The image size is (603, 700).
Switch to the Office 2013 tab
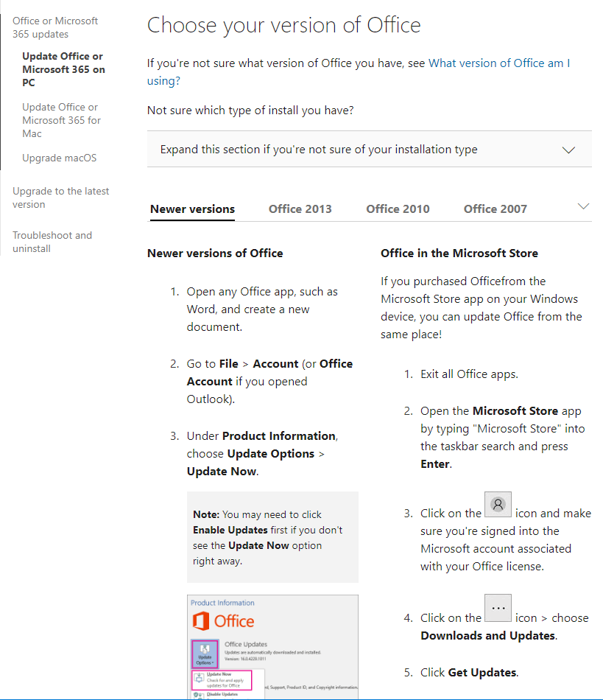pyautogui.click(x=300, y=209)
